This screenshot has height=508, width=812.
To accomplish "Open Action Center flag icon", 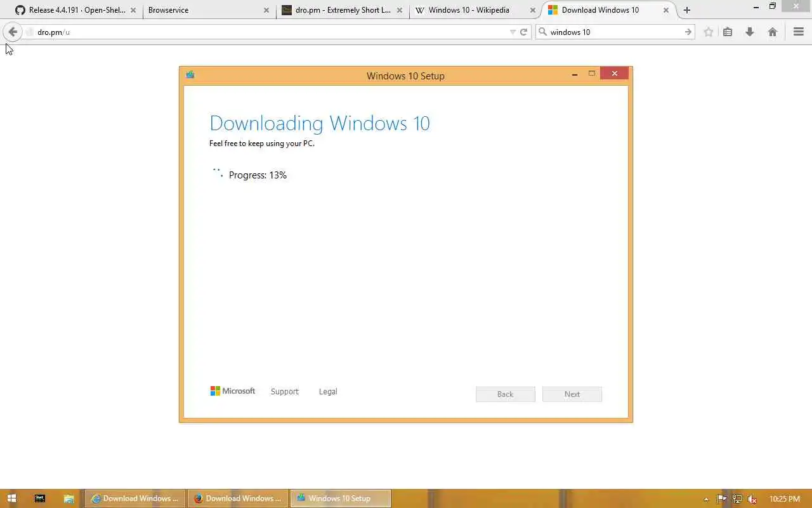I will pyautogui.click(x=722, y=499).
